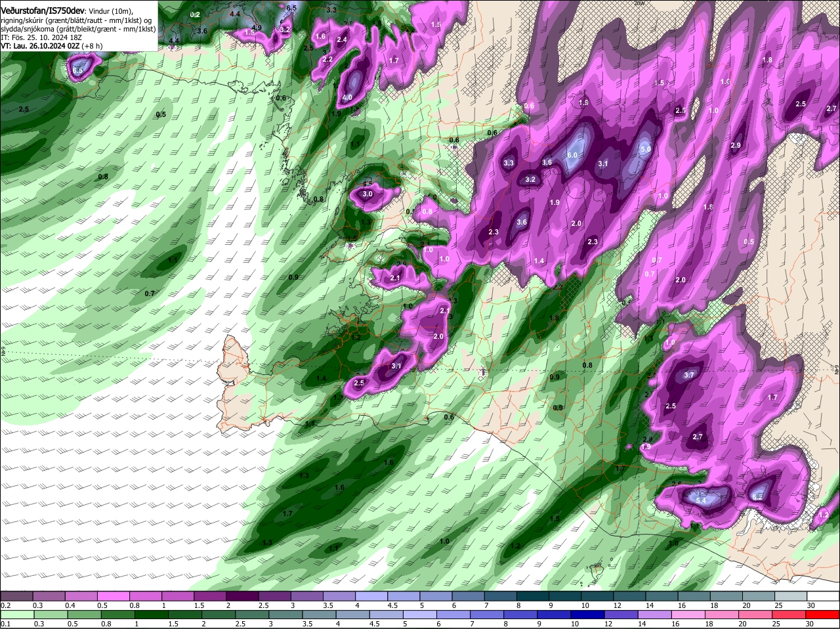Pick the pale grey 25 swatch in snow legend
This screenshot has height=629, width=840.
coord(791,596)
